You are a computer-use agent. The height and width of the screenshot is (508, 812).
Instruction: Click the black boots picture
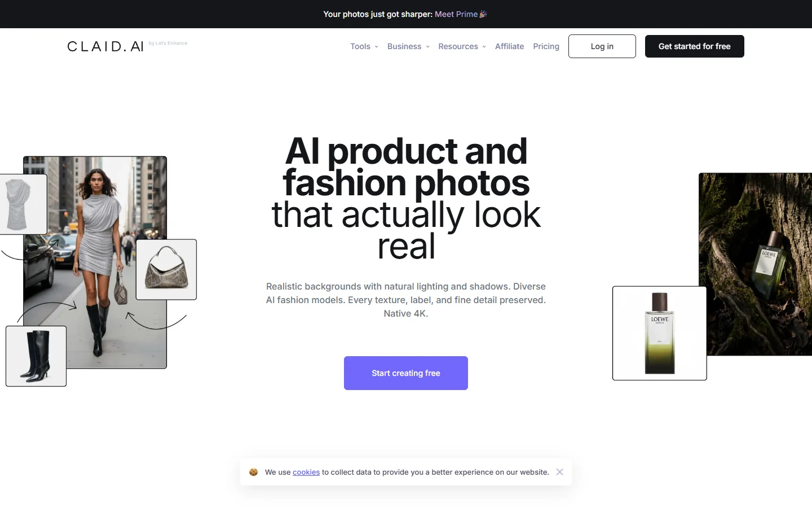pos(36,356)
